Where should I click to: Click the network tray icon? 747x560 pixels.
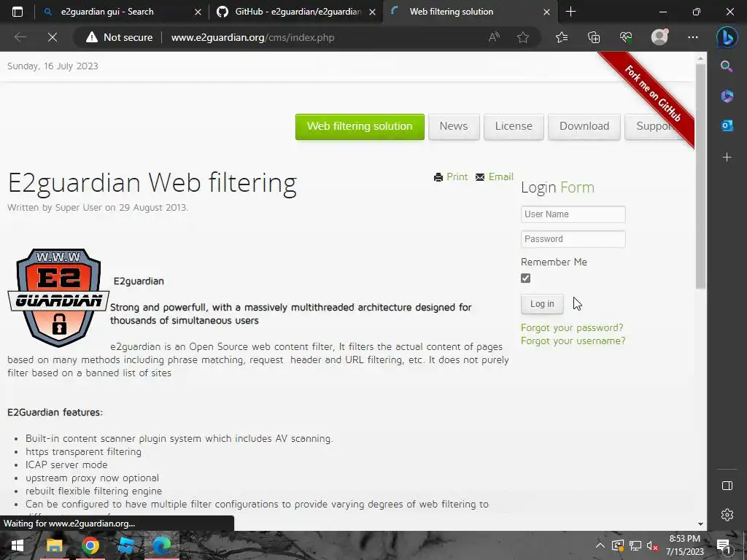pyautogui.click(x=635, y=545)
